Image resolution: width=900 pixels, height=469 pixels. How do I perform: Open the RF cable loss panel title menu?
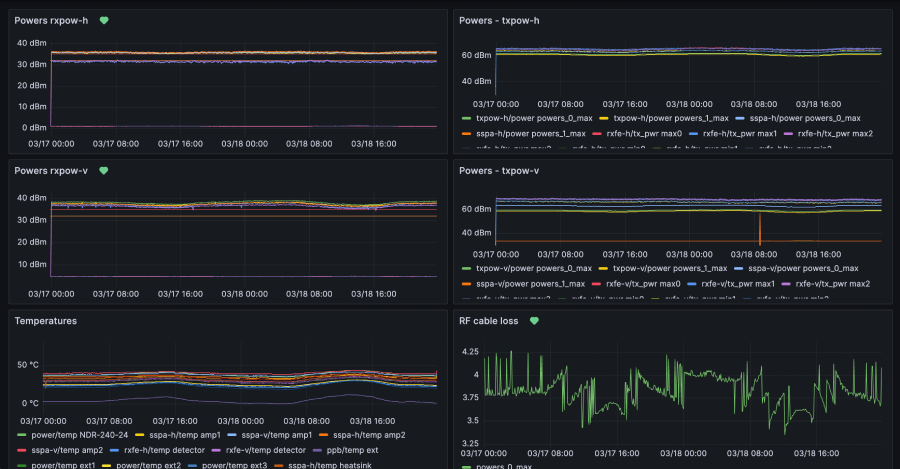coord(488,321)
